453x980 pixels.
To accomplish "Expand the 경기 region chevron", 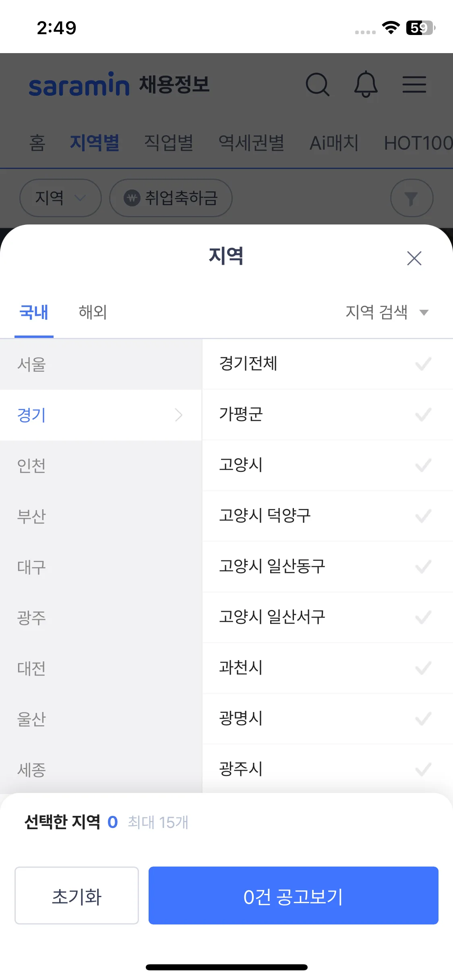I will pyautogui.click(x=179, y=415).
